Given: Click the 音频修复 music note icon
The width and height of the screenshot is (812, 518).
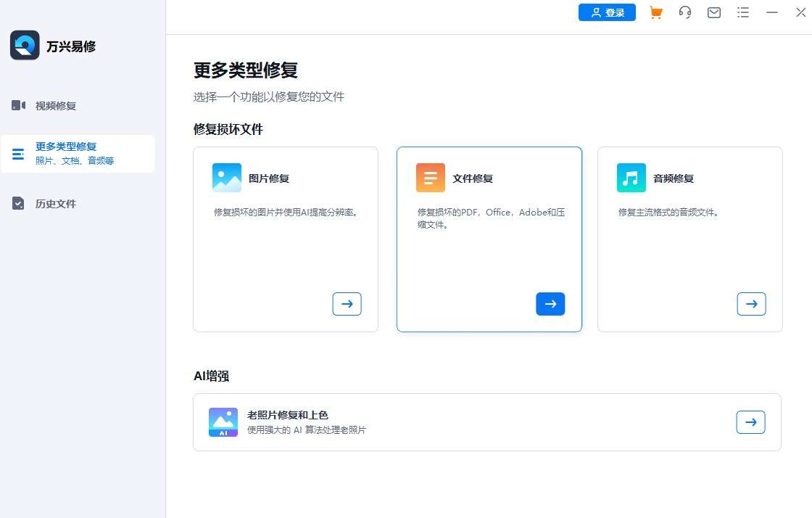Looking at the screenshot, I should point(631,178).
